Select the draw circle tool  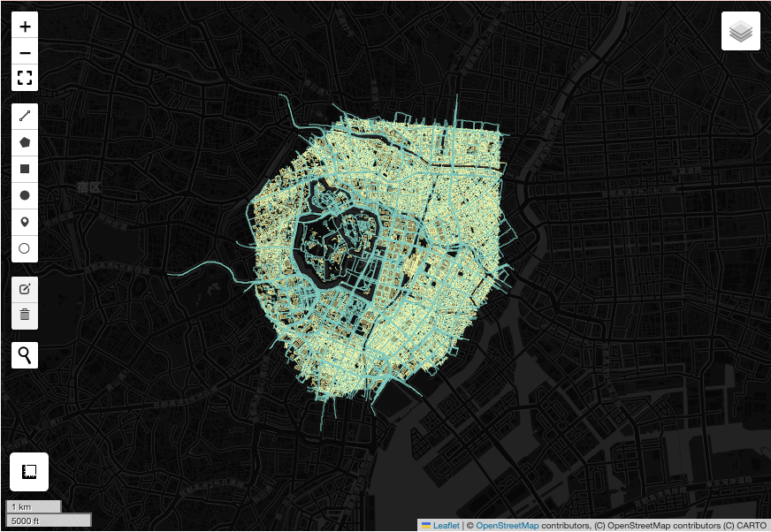(25, 195)
